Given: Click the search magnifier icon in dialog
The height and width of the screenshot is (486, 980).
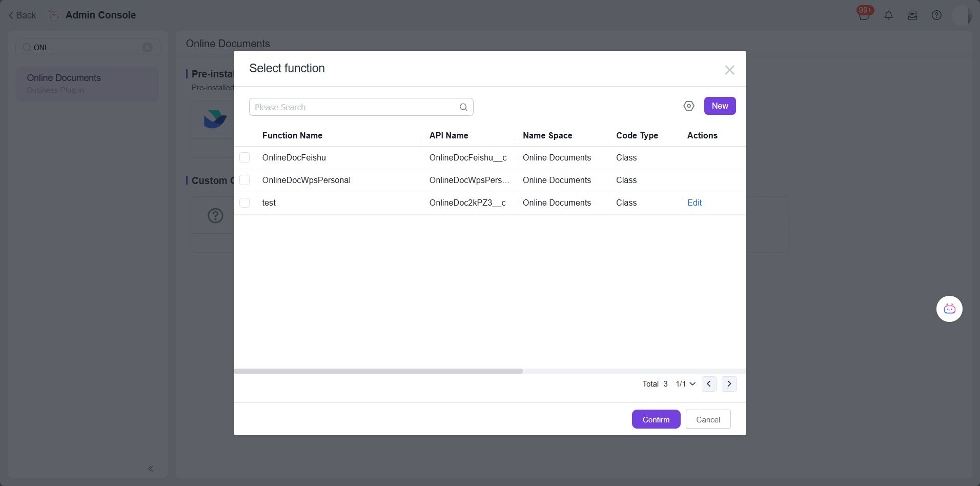Looking at the screenshot, I should tap(463, 107).
